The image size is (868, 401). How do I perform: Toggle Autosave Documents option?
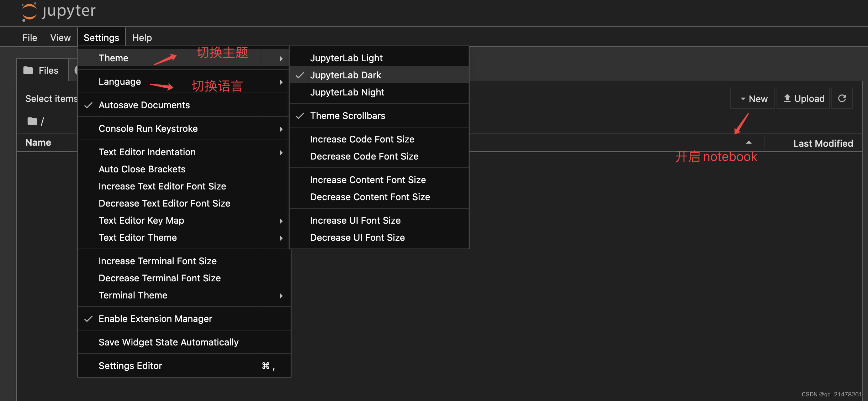click(144, 105)
